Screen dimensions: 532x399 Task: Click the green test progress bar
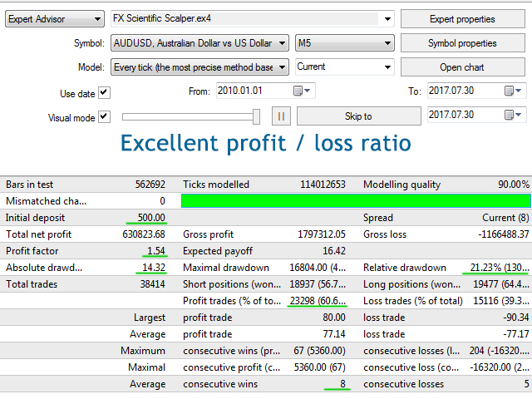355,200
